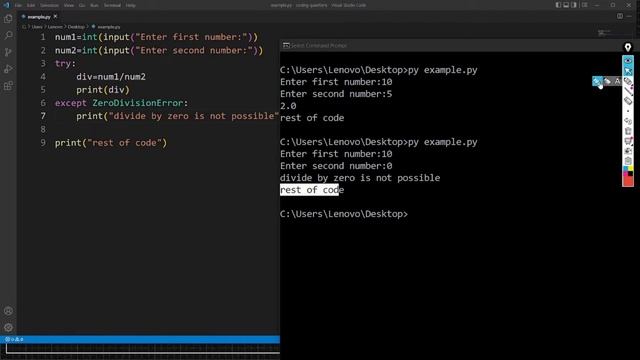Open the Manage gear icon

point(8,327)
